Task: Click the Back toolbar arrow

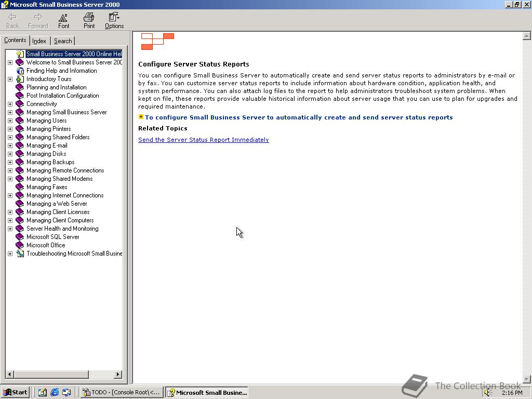Action: [x=12, y=21]
